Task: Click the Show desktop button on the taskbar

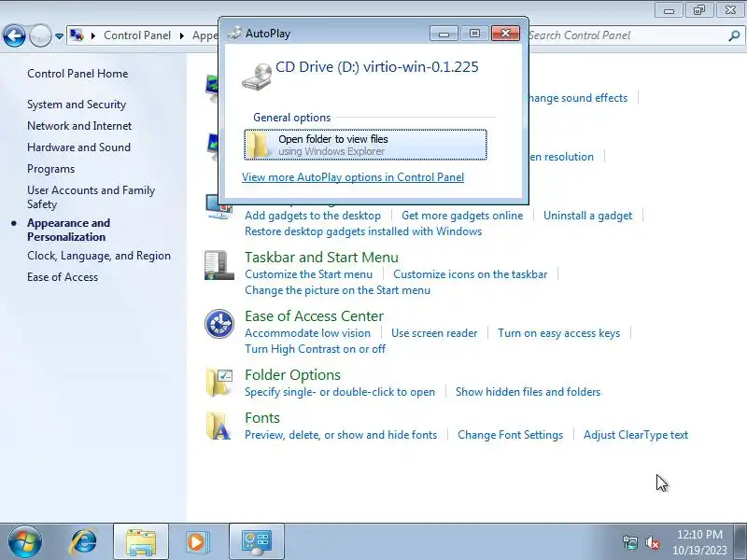Action: point(740,541)
